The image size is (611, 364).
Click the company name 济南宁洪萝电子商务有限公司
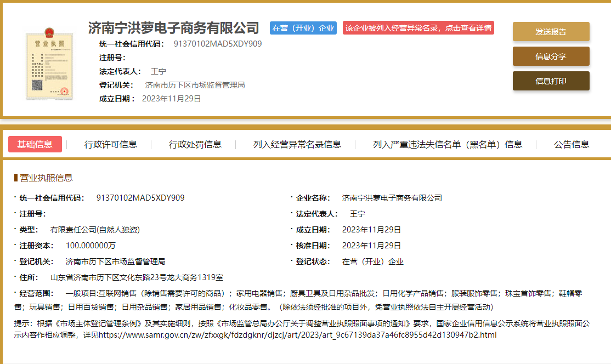tap(172, 29)
